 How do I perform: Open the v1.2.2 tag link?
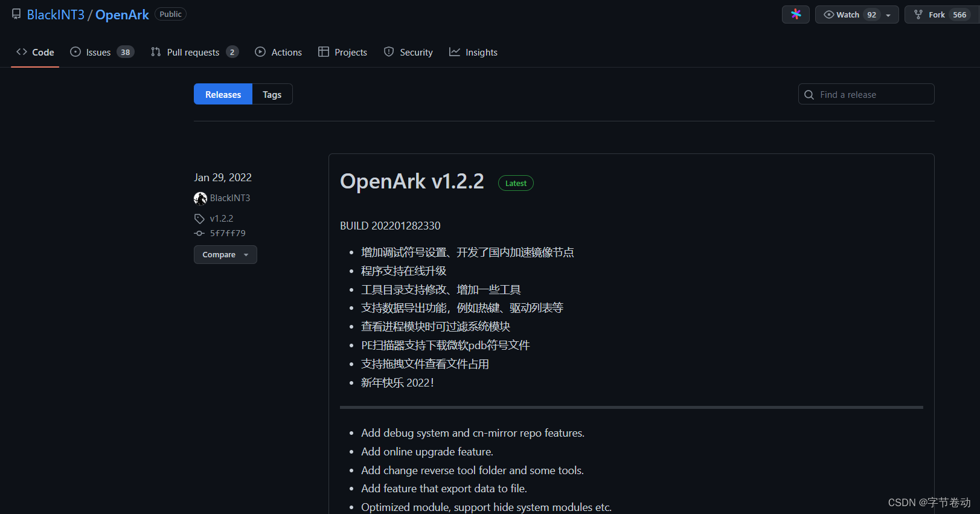coord(222,219)
